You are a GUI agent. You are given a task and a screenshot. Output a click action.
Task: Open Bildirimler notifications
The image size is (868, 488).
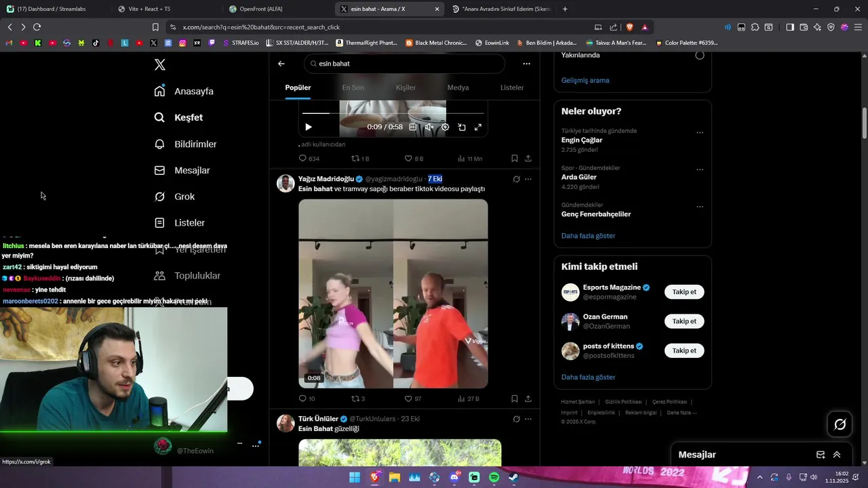[x=185, y=144]
